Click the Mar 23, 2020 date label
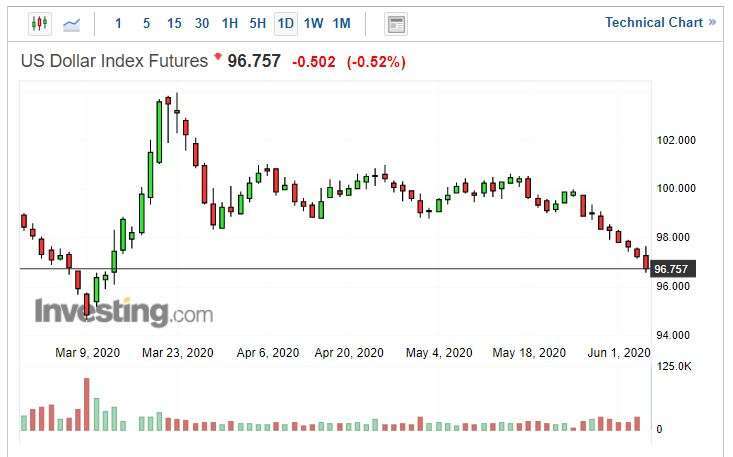733x457 pixels. pos(178,352)
